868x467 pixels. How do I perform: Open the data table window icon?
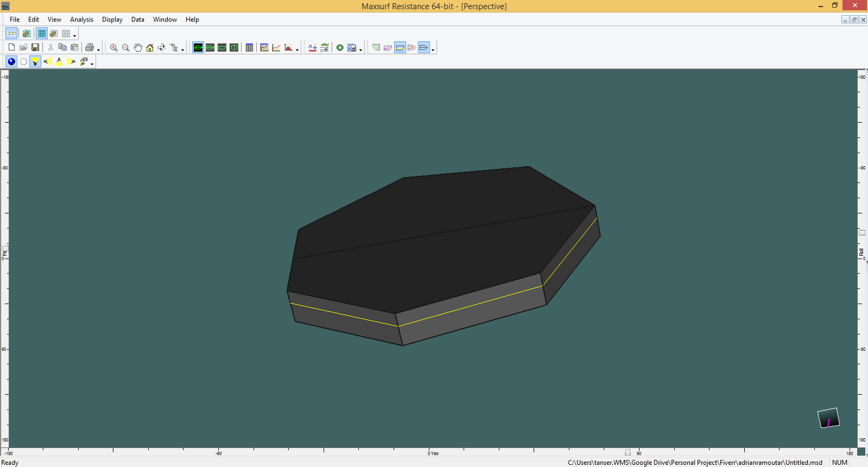(x=249, y=48)
